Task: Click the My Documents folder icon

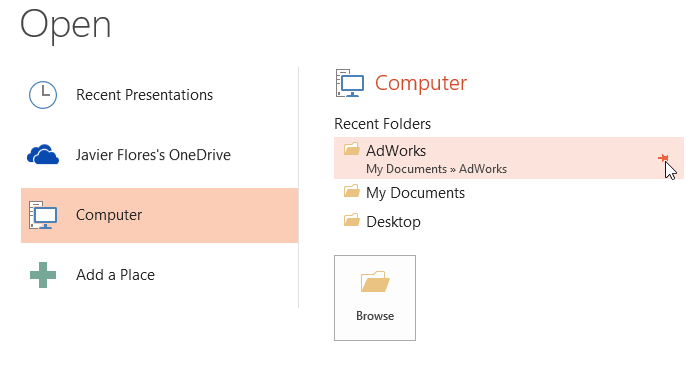Action: click(352, 191)
